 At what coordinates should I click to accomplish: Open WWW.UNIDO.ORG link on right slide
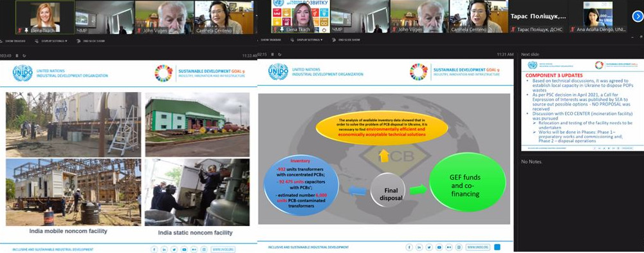pos(478,247)
